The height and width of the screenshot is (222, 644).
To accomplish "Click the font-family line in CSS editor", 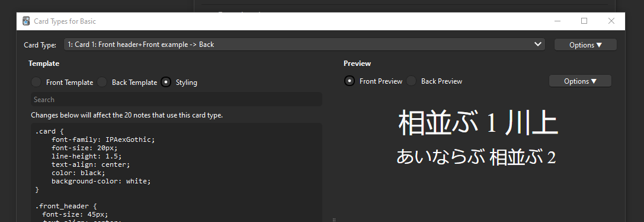I will 103,139.
